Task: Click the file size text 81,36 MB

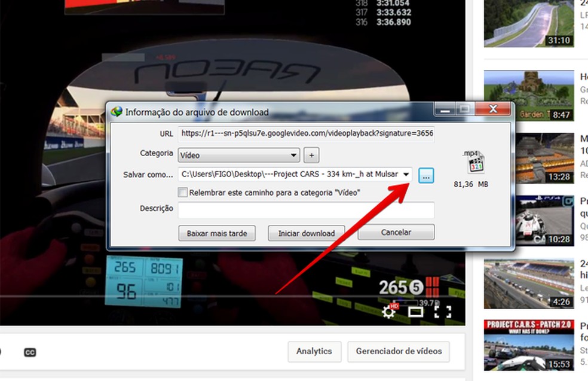Action: click(x=471, y=184)
